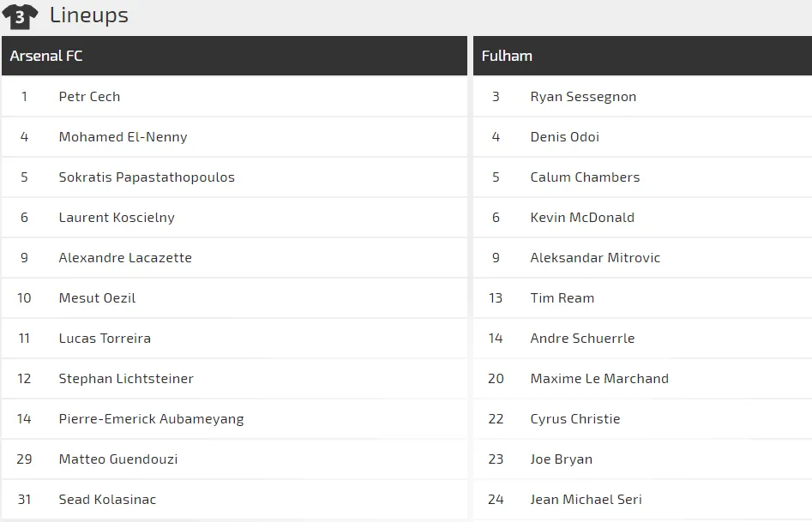Open Pierre-Emerick Aubameyang profile

click(x=151, y=419)
